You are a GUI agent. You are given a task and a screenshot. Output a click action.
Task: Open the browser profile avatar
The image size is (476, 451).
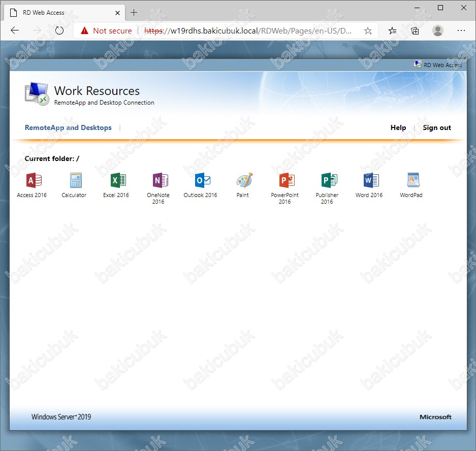[438, 30]
